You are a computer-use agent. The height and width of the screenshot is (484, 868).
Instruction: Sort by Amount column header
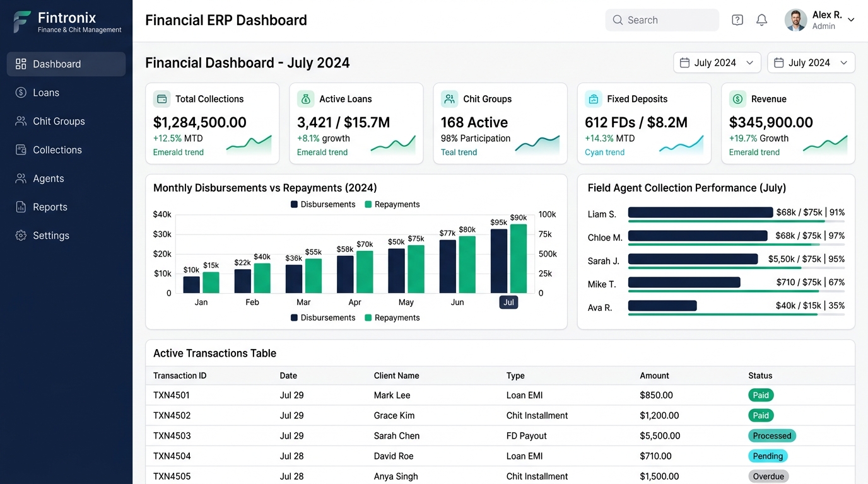coord(654,376)
